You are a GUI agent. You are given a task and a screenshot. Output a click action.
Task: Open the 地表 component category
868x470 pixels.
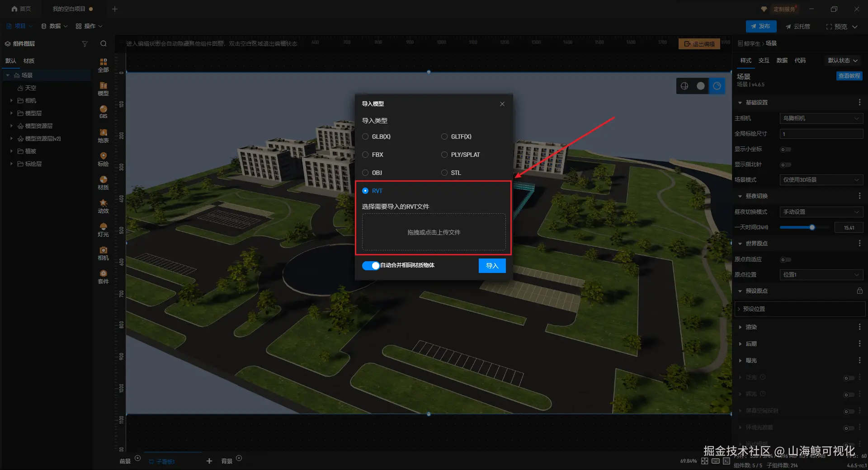103,136
